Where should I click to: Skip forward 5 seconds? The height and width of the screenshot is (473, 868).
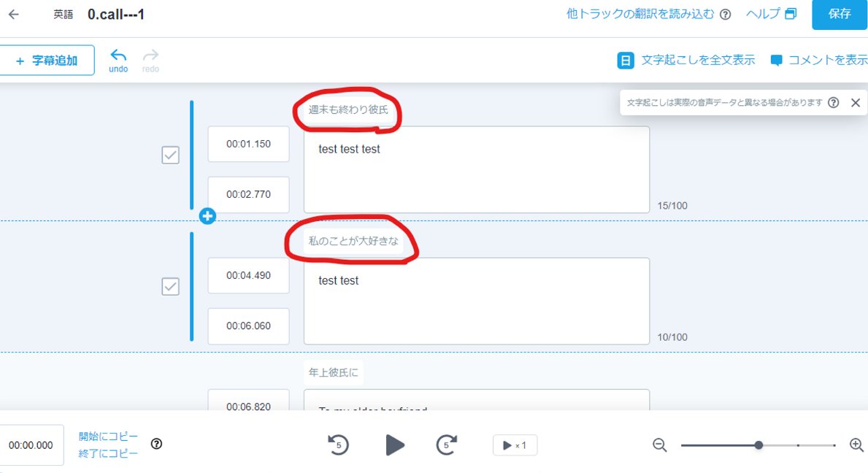pyautogui.click(x=447, y=445)
